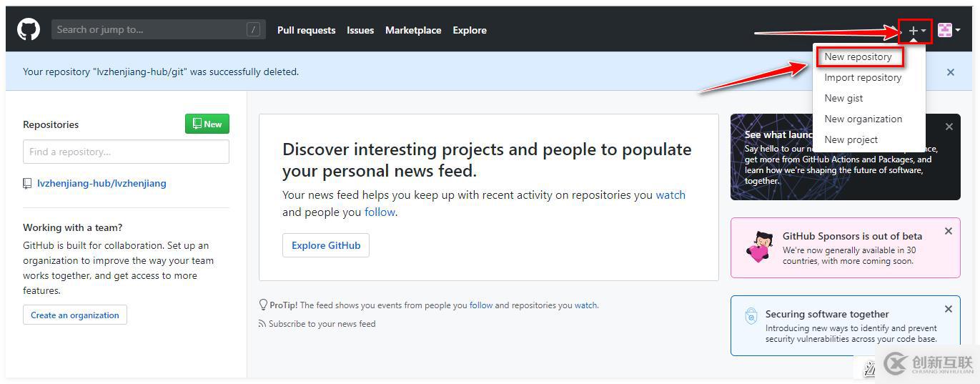Close the Securing software together card
This screenshot has height=384, width=980.
949,309
